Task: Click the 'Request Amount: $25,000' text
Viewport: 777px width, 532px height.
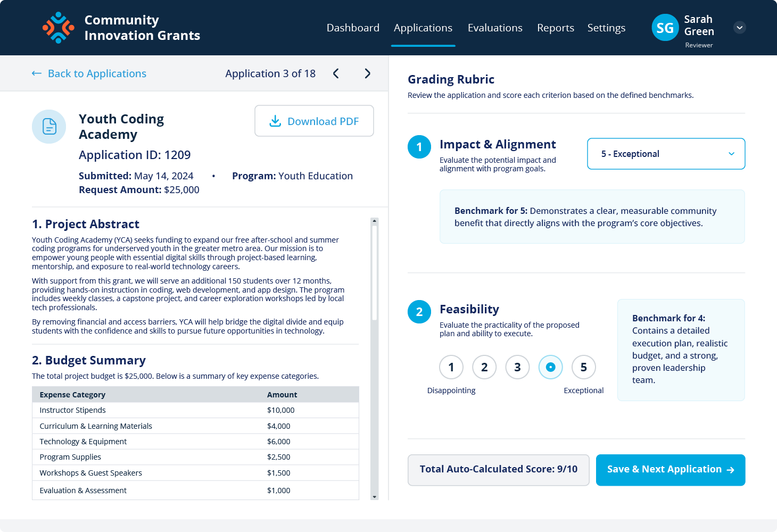Action: (x=139, y=190)
